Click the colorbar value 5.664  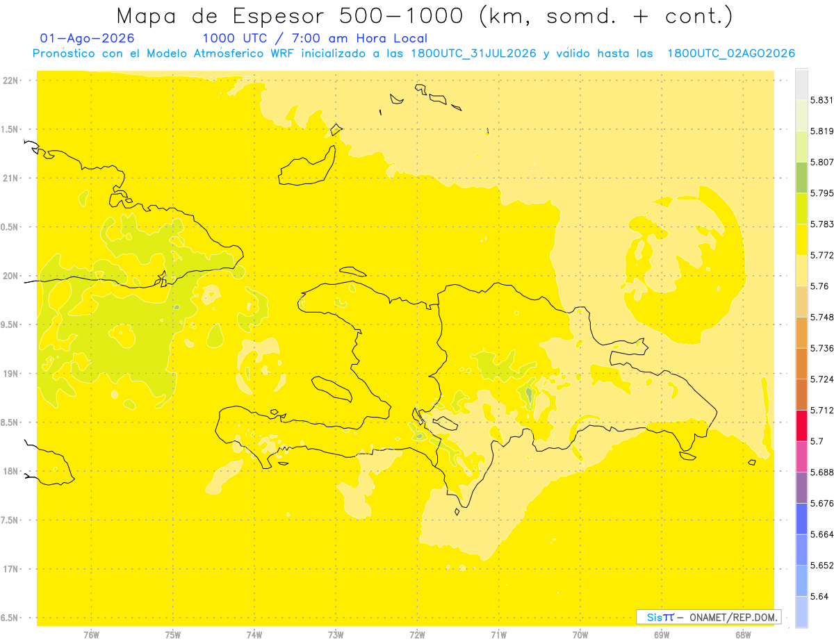coord(822,534)
